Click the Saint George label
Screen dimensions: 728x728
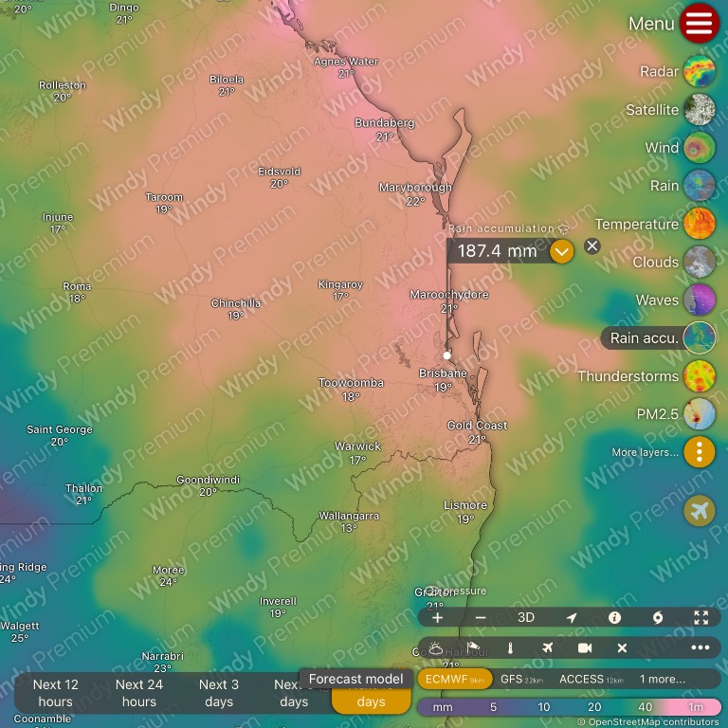(60, 429)
